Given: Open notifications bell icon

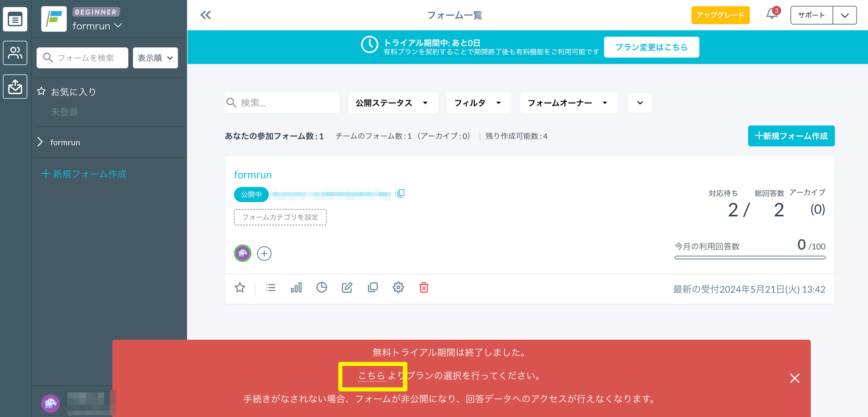Looking at the screenshot, I should (x=772, y=14).
